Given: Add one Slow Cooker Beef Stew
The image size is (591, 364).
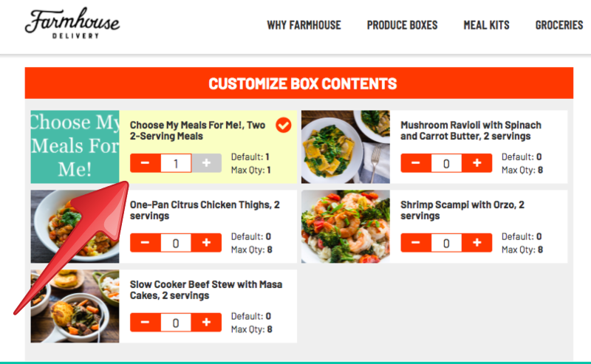Looking at the screenshot, I should pyautogui.click(x=206, y=322).
